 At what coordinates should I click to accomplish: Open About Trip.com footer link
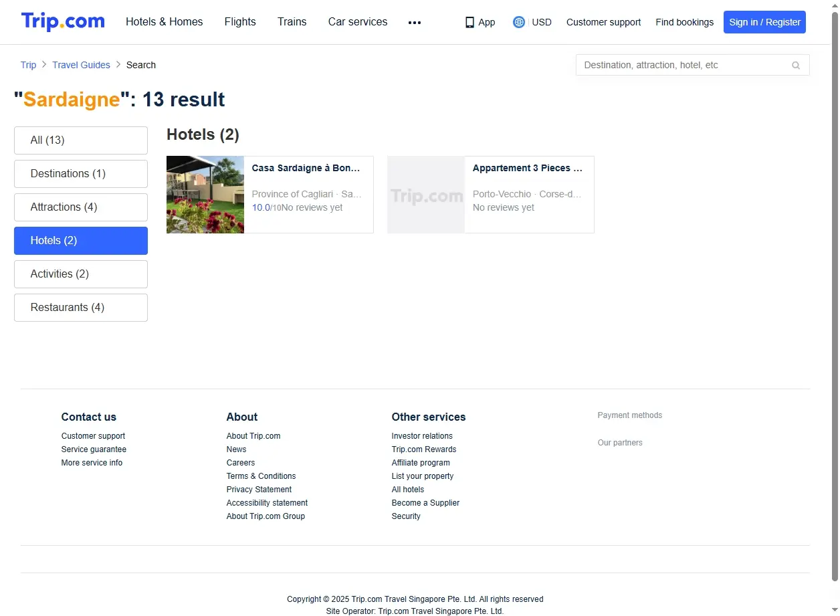coord(253,436)
